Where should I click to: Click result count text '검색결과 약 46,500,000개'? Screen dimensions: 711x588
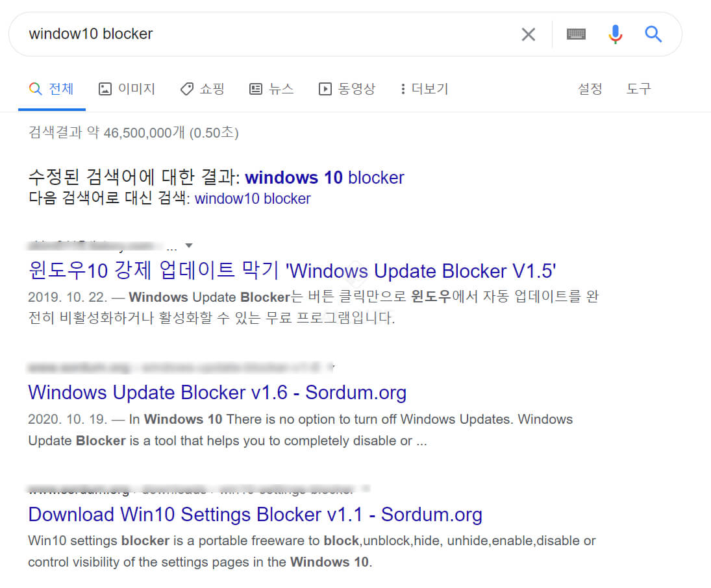[x=106, y=133]
